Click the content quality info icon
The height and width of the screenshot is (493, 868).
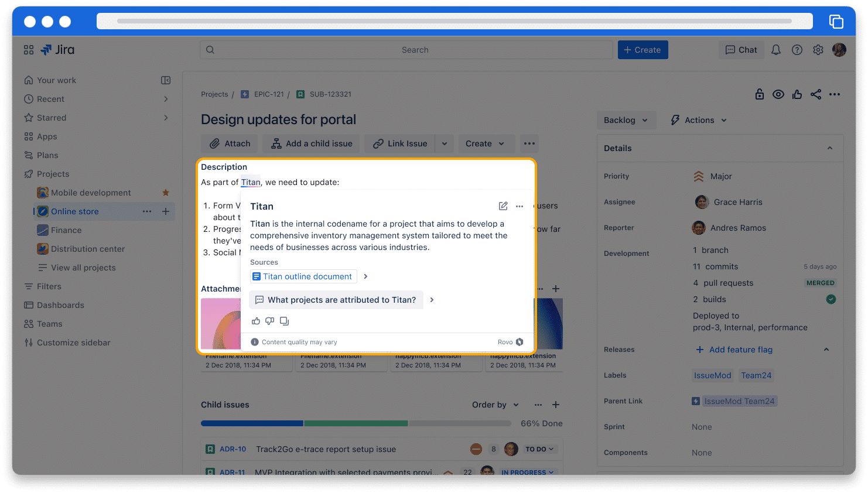[255, 342]
